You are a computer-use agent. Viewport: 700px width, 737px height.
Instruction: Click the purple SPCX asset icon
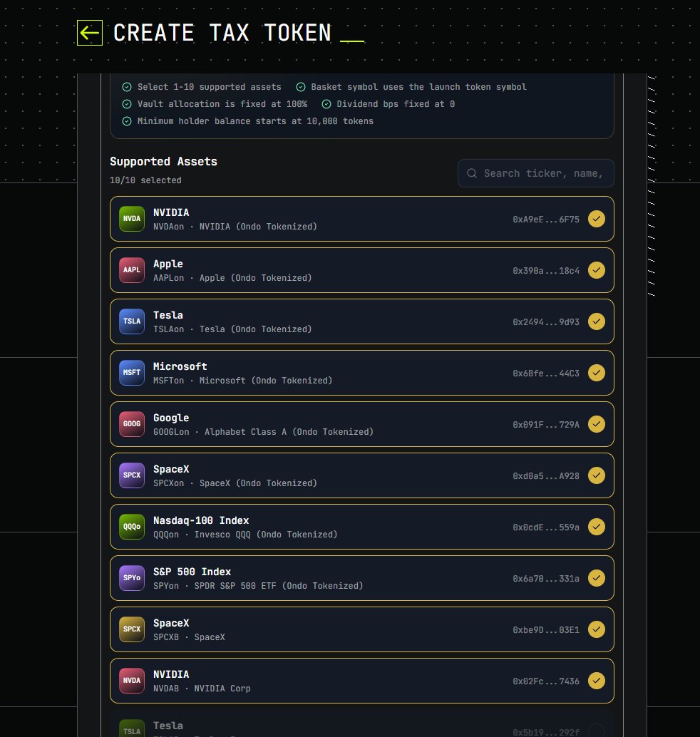(x=132, y=475)
